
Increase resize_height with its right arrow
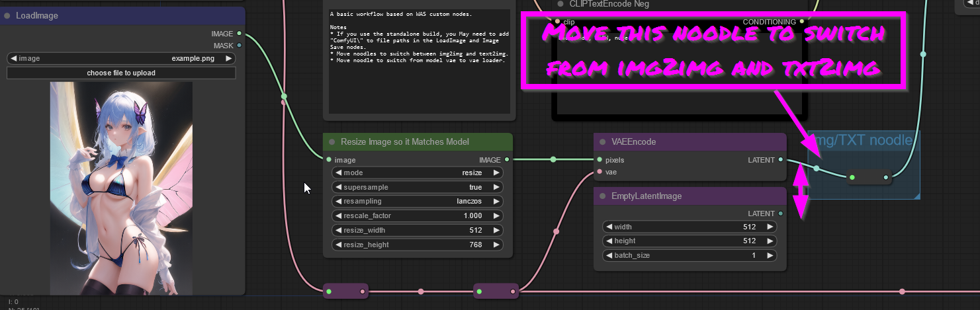tap(496, 245)
